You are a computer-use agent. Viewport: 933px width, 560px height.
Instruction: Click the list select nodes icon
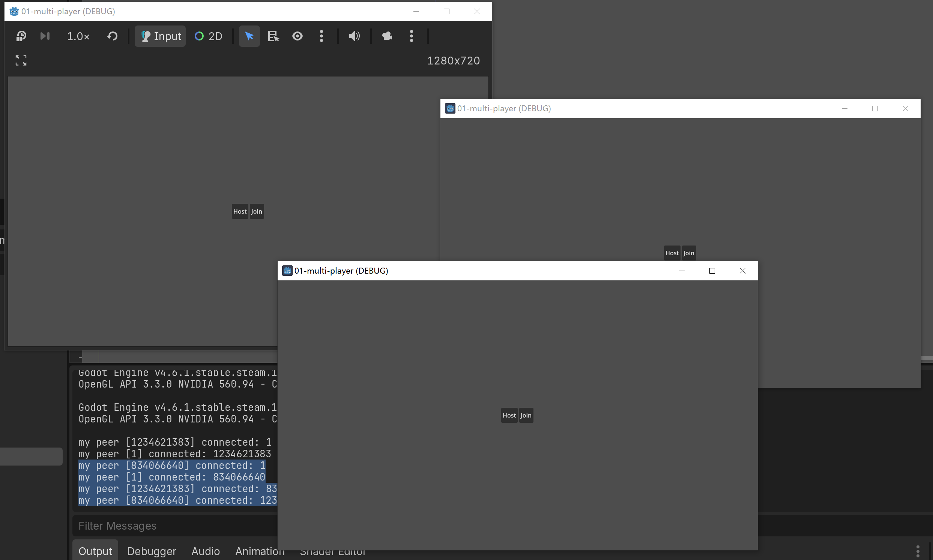click(x=273, y=36)
